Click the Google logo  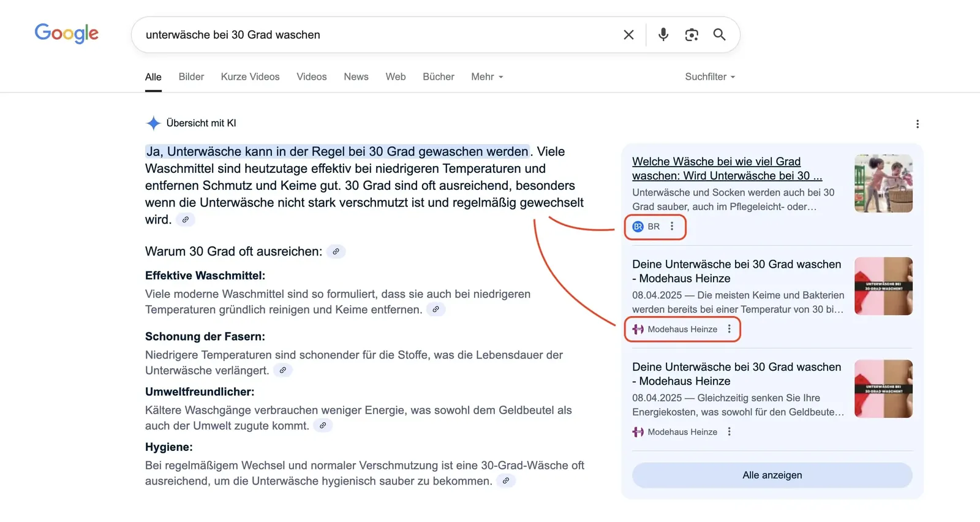pyautogui.click(x=66, y=34)
